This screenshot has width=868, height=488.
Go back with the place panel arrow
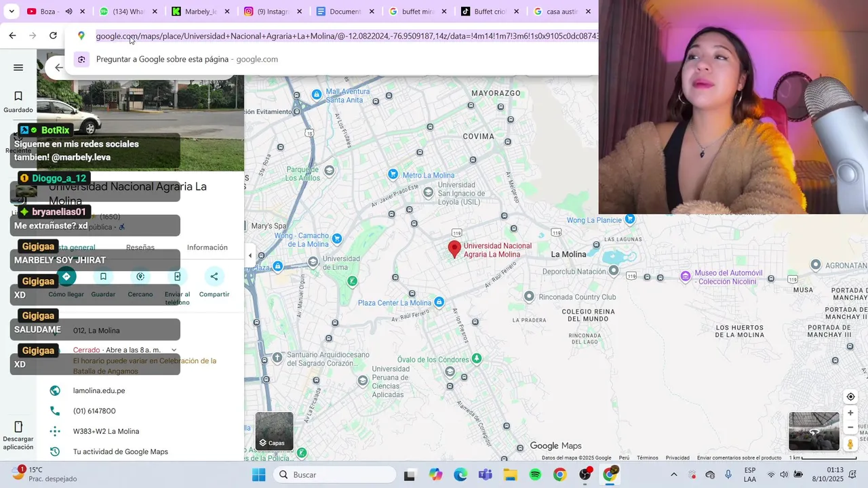(x=58, y=67)
